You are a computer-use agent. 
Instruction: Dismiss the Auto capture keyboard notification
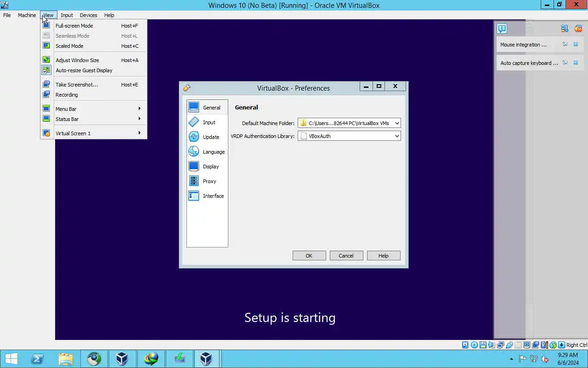pyautogui.click(x=576, y=63)
